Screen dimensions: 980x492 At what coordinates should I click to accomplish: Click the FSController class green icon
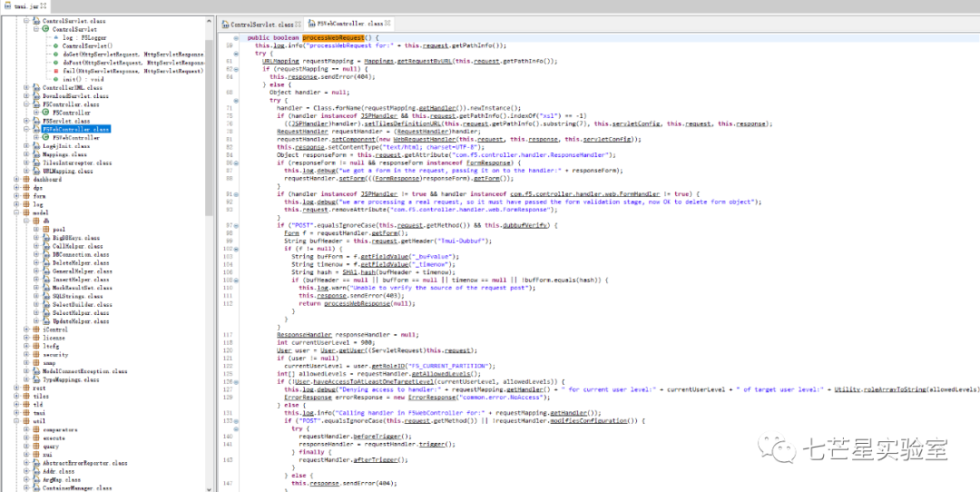pyautogui.click(x=46, y=113)
